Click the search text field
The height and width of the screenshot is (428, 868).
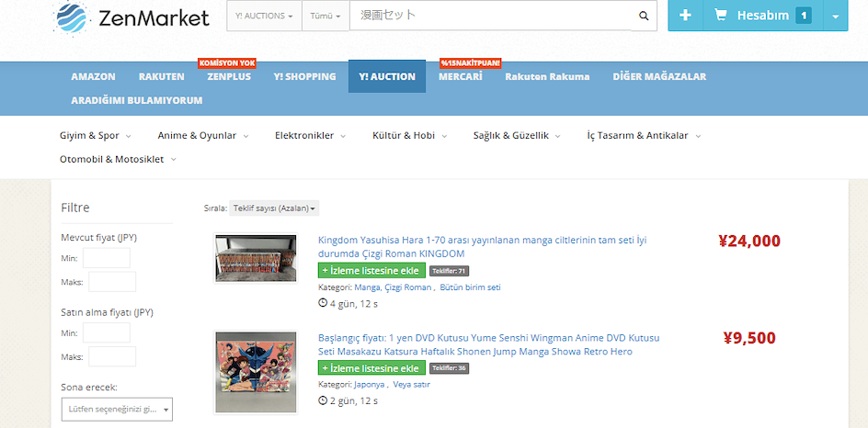point(490,16)
